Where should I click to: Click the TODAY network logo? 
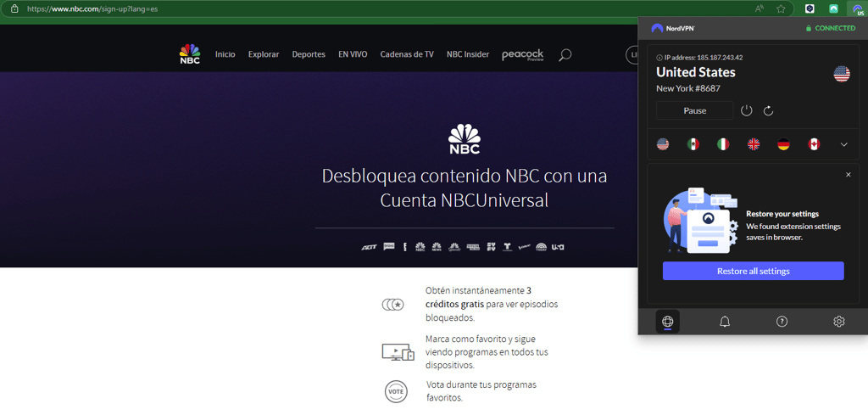point(541,247)
